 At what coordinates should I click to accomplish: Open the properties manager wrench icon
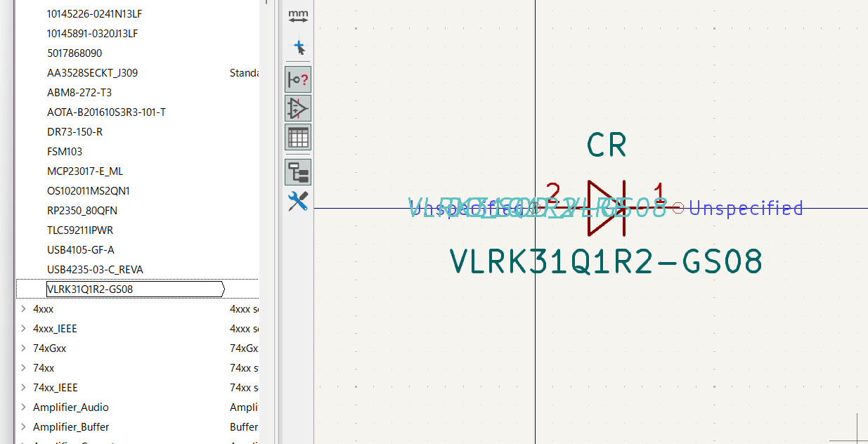(x=298, y=202)
